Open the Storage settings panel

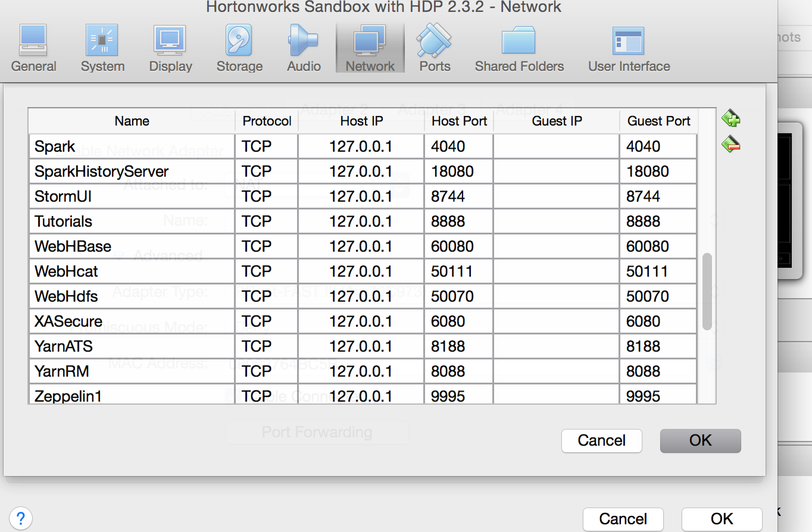(x=239, y=48)
